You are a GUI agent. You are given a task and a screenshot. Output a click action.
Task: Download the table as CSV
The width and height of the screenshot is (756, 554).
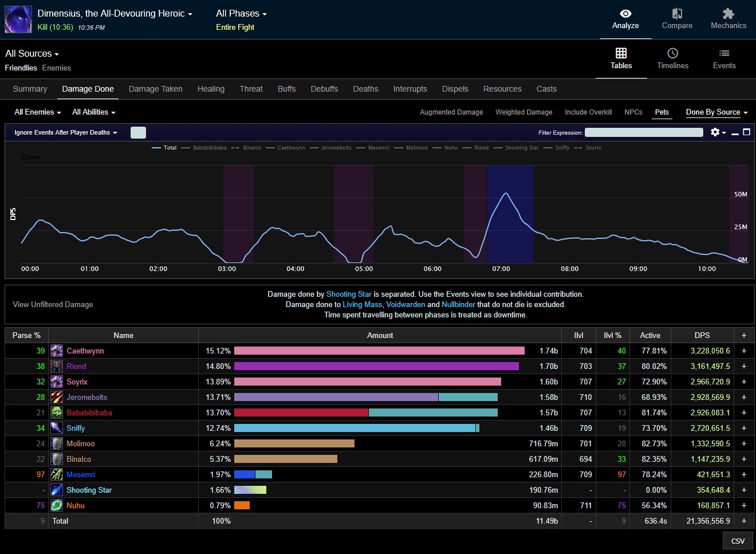pyautogui.click(x=738, y=541)
